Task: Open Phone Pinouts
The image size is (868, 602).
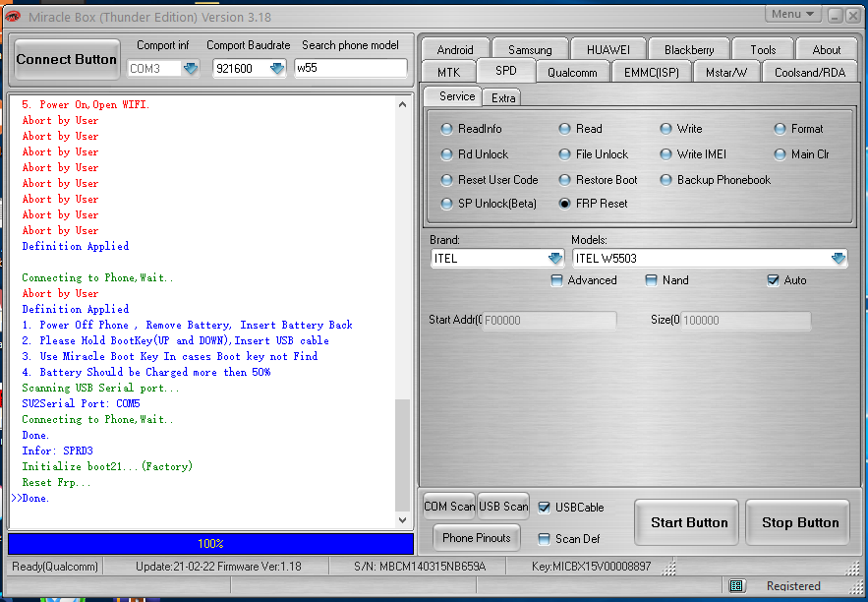Action: coord(476,538)
